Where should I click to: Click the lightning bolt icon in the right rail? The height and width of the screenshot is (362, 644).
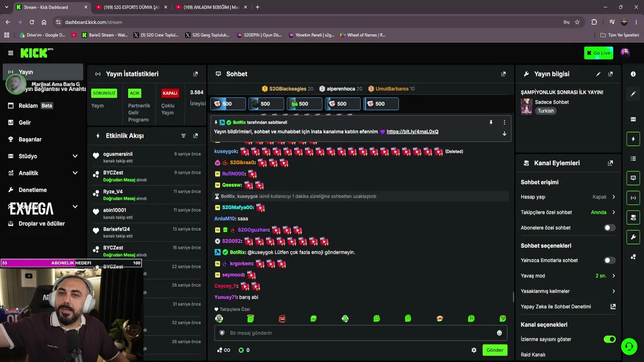tap(633, 139)
